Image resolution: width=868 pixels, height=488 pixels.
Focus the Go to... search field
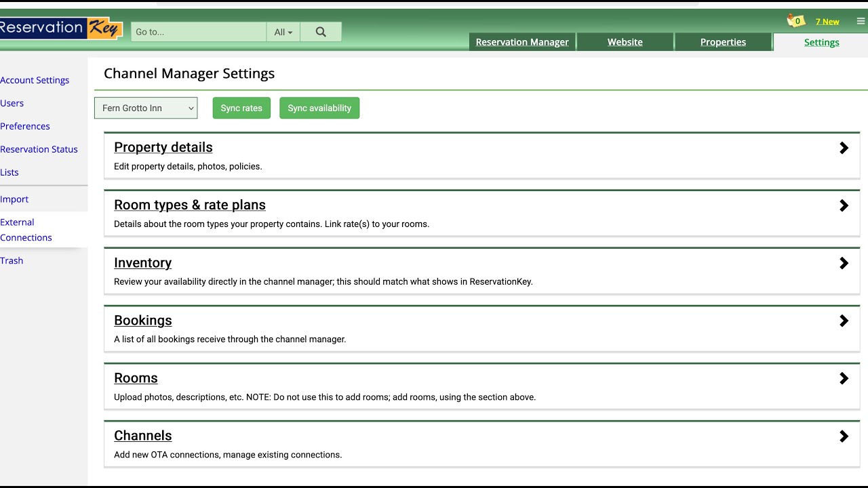click(199, 32)
